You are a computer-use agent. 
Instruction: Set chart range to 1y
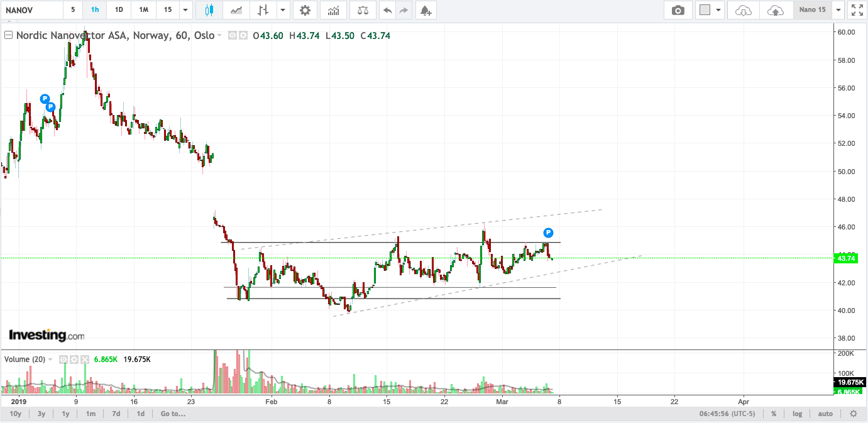pyautogui.click(x=65, y=414)
